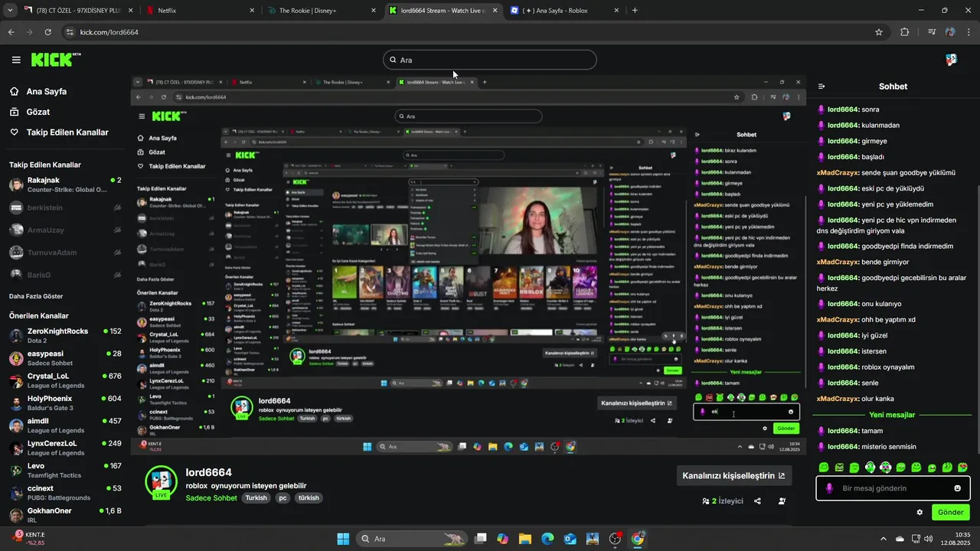Click the green KICK logo
The width and height of the screenshot is (980, 551).
click(x=56, y=60)
